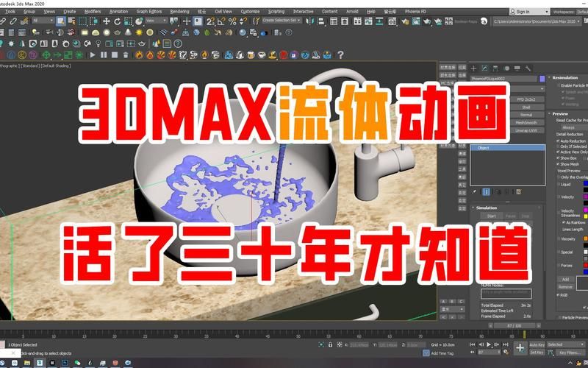Open the View reference coordinate dropdown

click(x=156, y=21)
